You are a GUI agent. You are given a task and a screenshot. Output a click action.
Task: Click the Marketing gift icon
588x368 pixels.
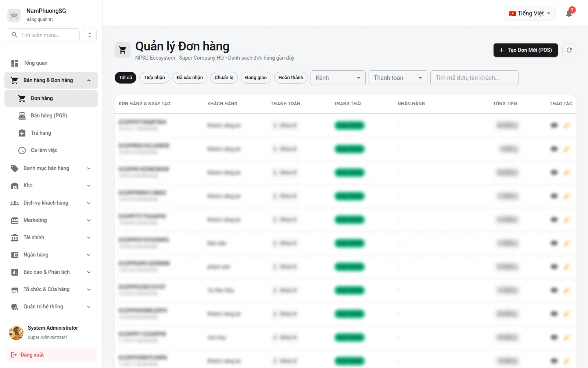click(x=15, y=220)
